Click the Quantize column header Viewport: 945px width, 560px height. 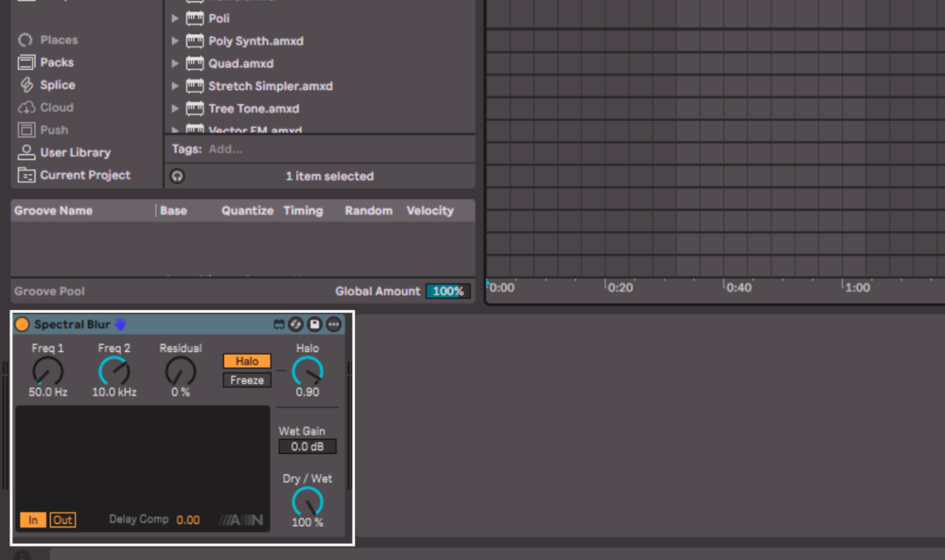[x=247, y=210]
